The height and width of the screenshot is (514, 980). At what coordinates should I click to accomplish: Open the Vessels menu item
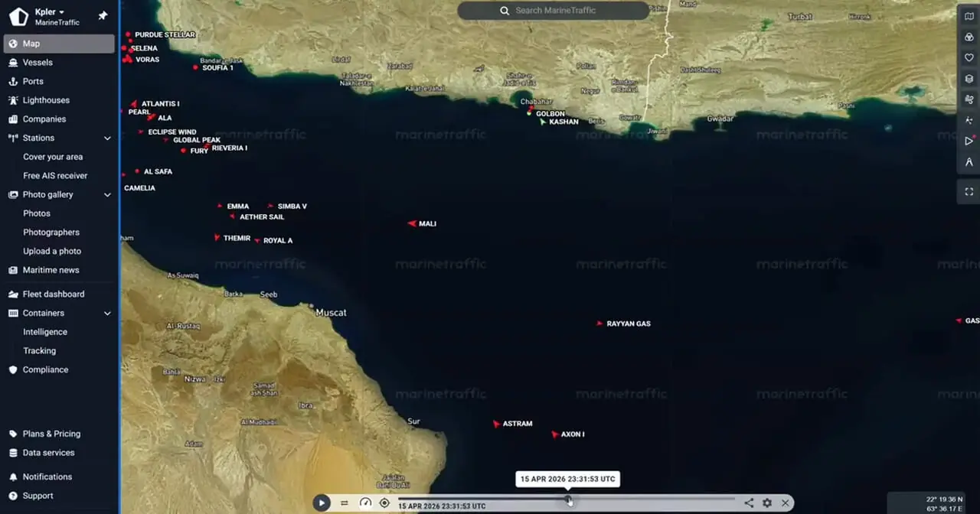point(38,63)
